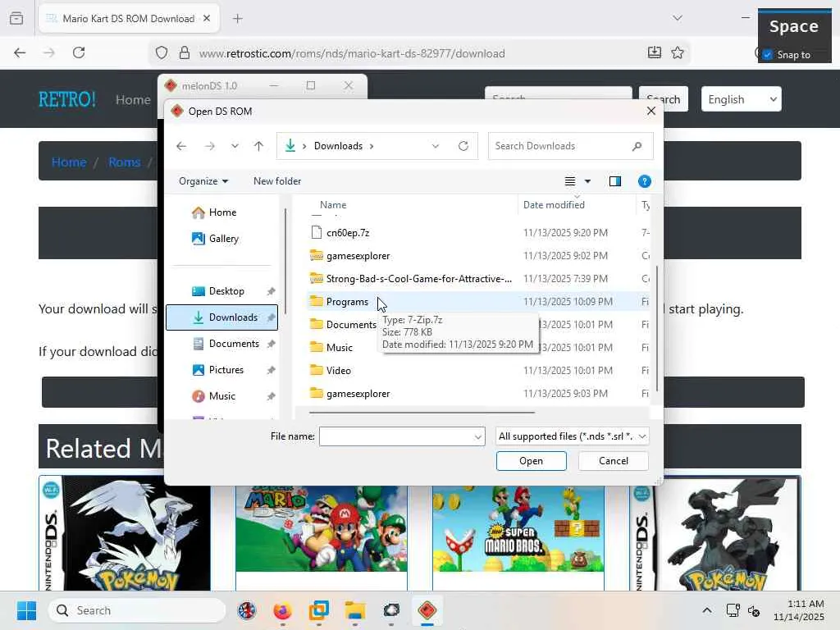The width and height of the screenshot is (840, 630).
Task: Open the Home link in site navbar
Action: pos(133,99)
